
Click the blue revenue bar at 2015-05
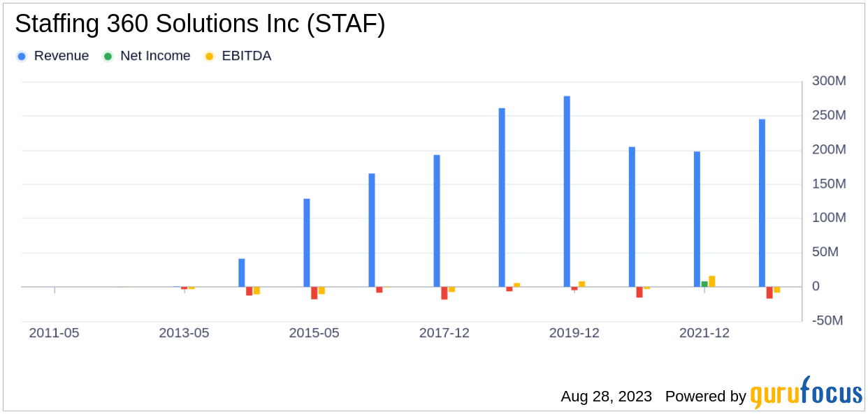click(x=307, y=243)
